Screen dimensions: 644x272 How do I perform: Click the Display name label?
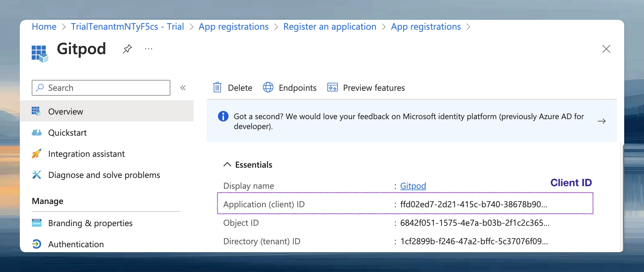tap(249, 186)
